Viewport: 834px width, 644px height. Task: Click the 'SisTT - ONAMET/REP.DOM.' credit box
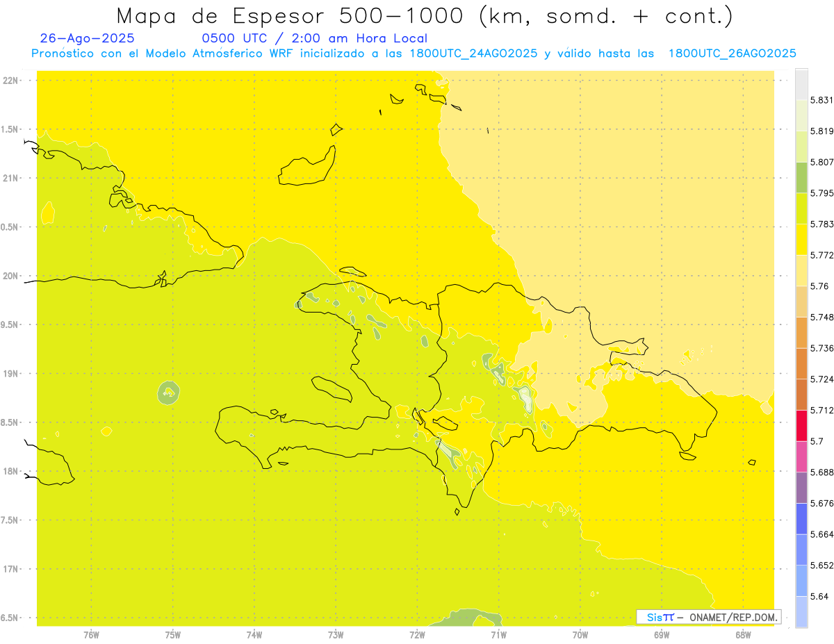pyautogui.click(x=709, y=617)
